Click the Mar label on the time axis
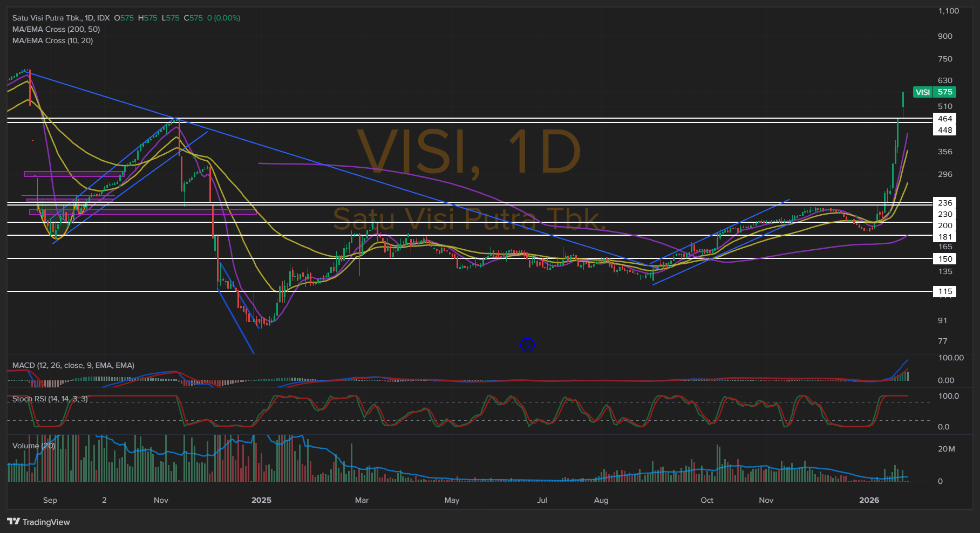This screenshot has width=980, height=533. (x=362, y=500)
